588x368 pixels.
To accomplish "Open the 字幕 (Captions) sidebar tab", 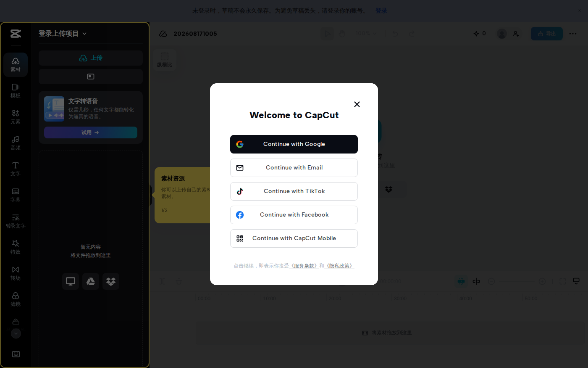I will pos(16,195).
